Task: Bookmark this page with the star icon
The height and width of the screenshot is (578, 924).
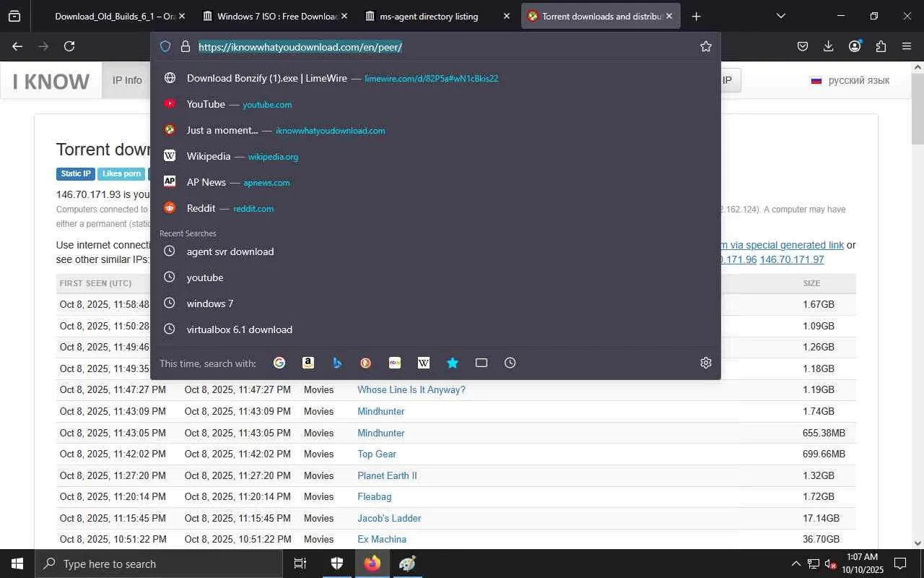Action: click(706, 46)
